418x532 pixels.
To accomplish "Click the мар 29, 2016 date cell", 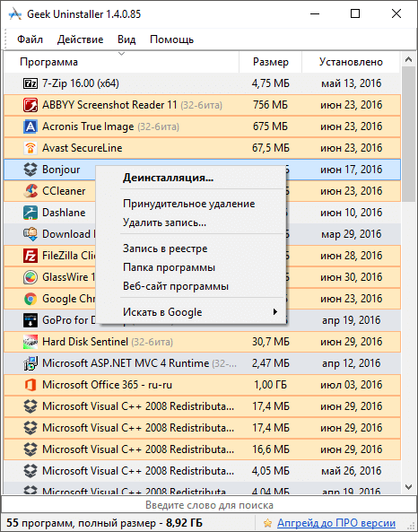I will point(351,234).
